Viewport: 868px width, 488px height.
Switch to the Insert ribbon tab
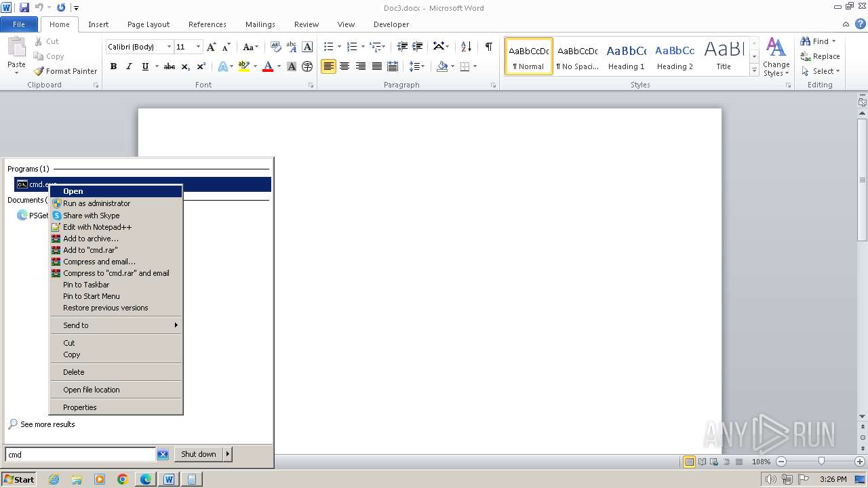pyautogui.click(x=98, y=24)
